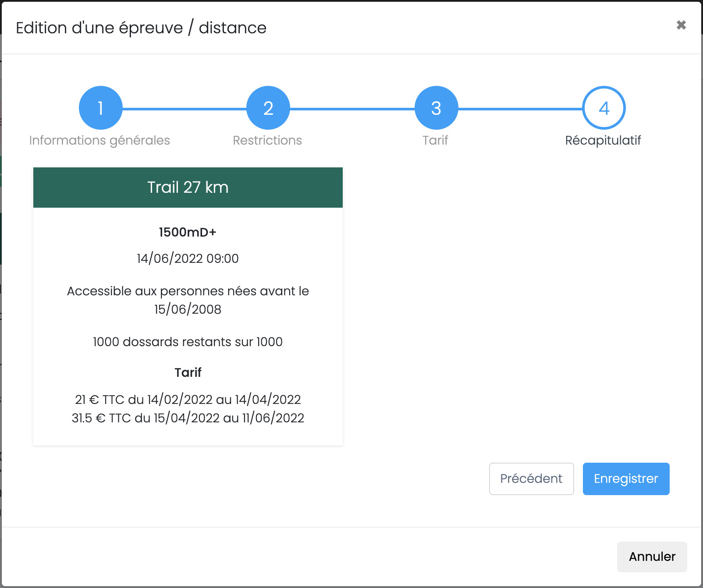Click the green Trail 27 km header
The image size is (703, 588).
pyautogui.click(x=188, y=188)
